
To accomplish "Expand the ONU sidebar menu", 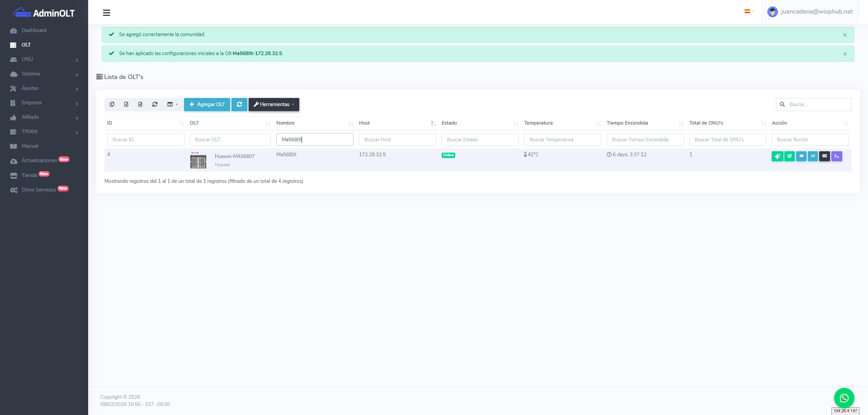I will click(44, 59).
